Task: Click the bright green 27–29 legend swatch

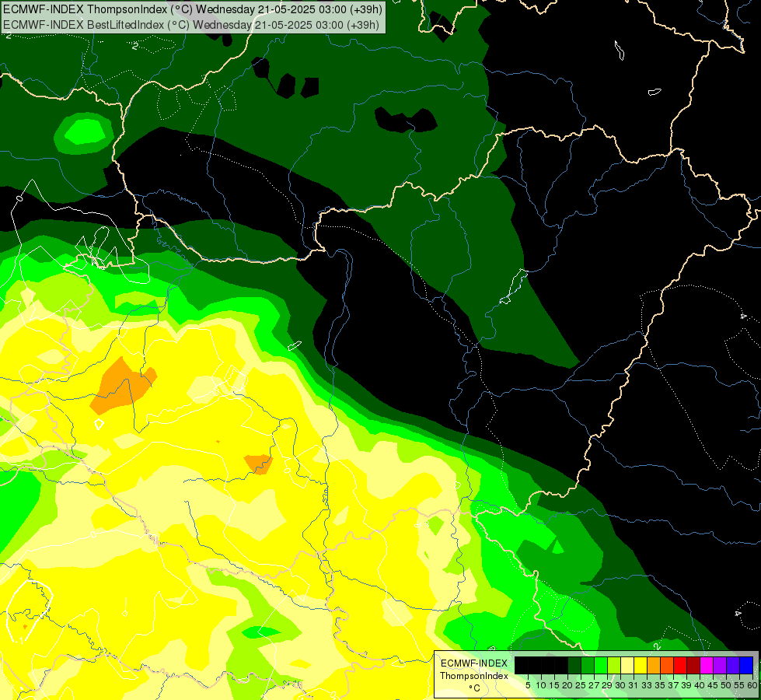Action: click(601, 665)
